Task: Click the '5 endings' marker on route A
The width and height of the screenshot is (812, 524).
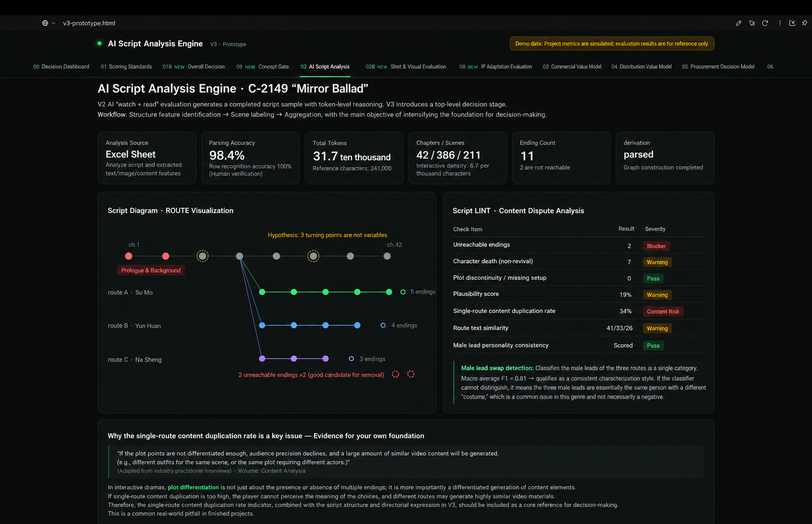Action: coord(403,292)
